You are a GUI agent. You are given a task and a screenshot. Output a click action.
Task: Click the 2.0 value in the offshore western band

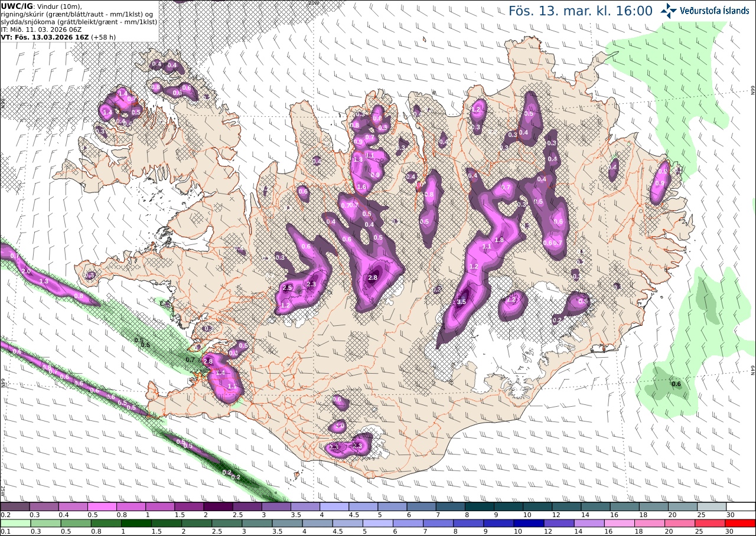click(x=26, y=270)
